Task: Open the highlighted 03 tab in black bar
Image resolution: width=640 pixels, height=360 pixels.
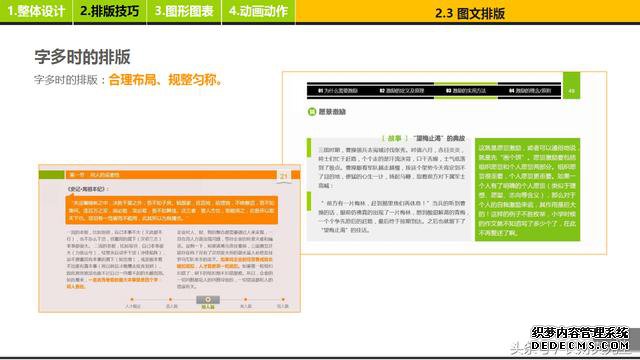Action: pyautogui.click(x=466, y=91)
